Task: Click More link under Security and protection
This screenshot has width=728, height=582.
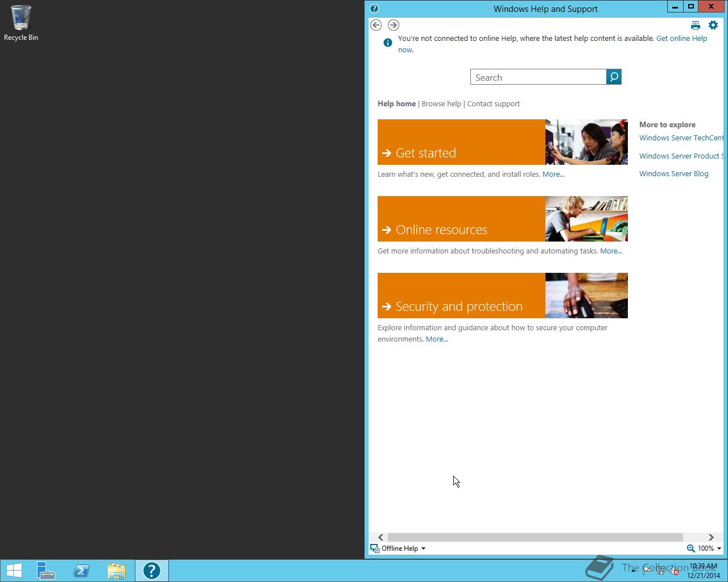Action: pyautogui.click(x=437, y=339)
